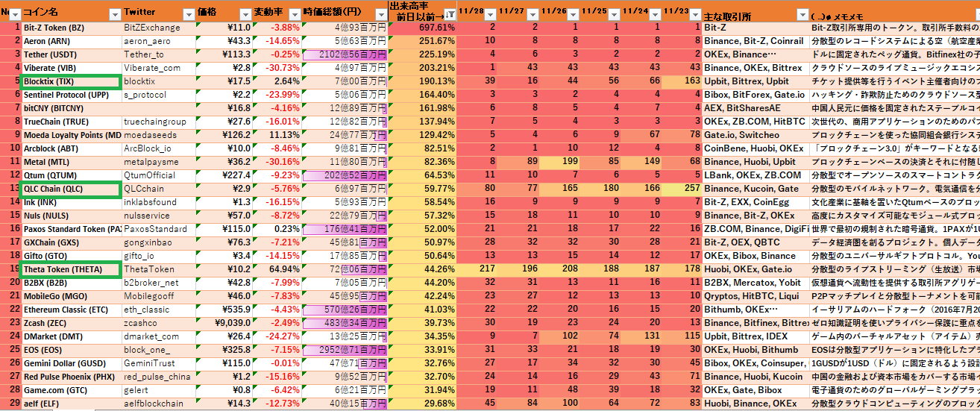Select the 2952億71百万円 EOS market cap cell

(345, 350)
